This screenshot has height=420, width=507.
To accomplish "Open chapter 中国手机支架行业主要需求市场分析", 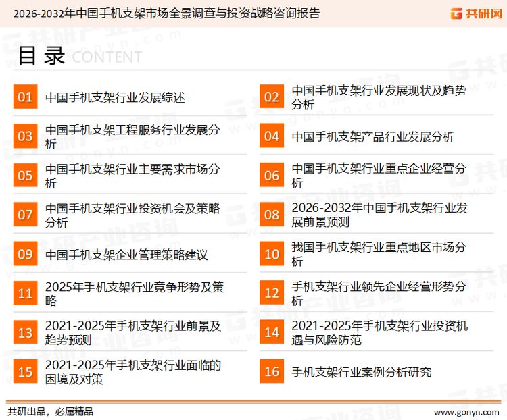I will [x=132, y=176].
